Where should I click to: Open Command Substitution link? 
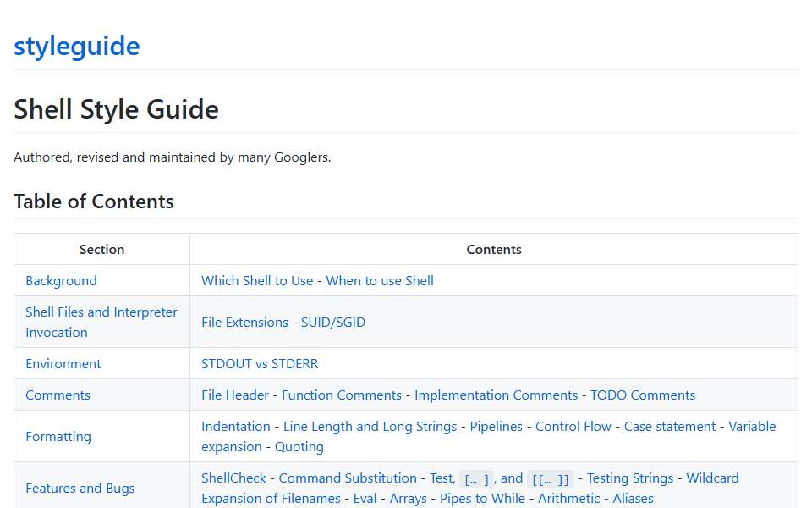(348, 478)
